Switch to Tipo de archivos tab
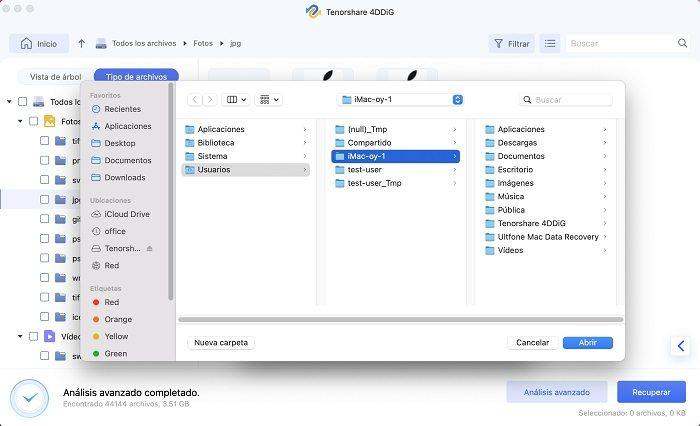 [x=136, y=77]
